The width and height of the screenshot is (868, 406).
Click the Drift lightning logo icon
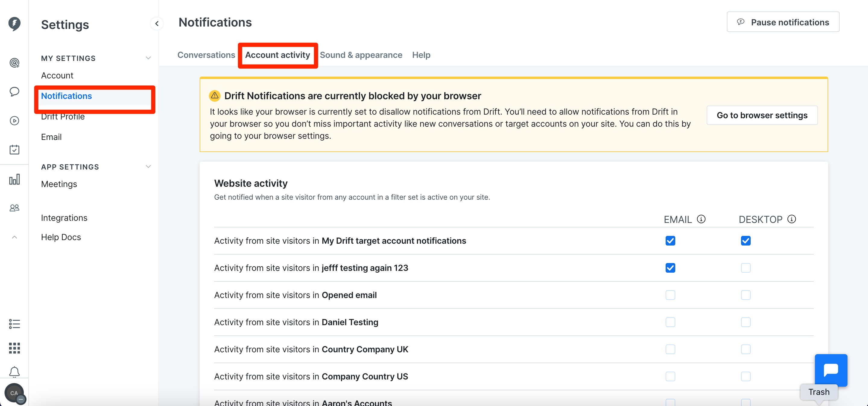pyautogui.click(x=14, y=24)
